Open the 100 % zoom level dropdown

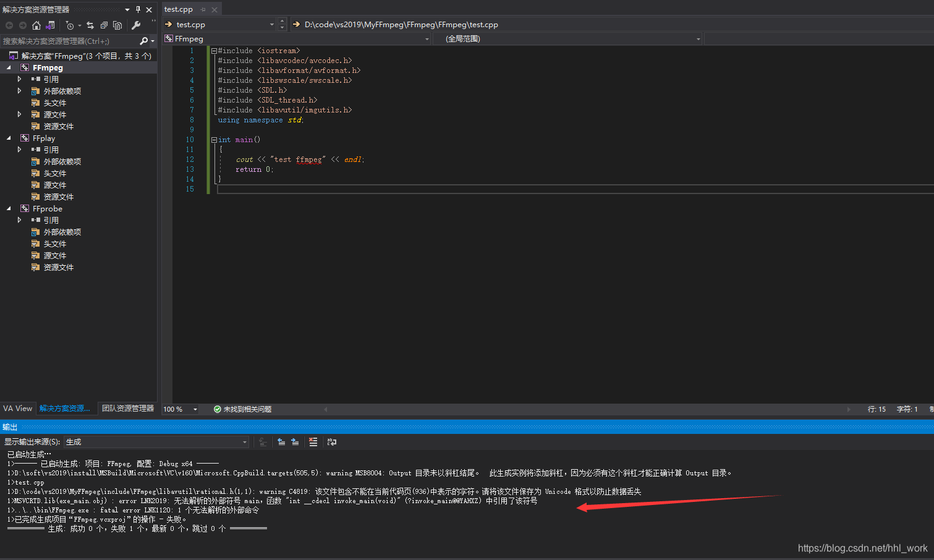[195, 409]
